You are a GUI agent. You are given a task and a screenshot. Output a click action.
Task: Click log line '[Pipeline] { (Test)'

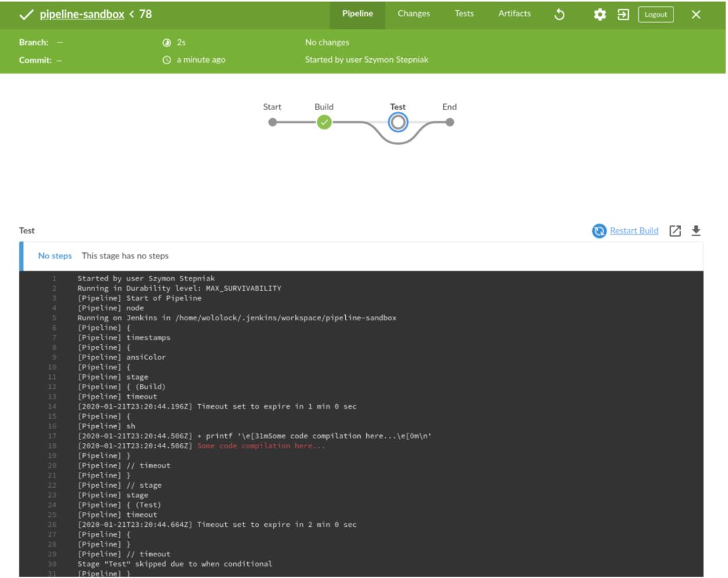pos(119,505)
